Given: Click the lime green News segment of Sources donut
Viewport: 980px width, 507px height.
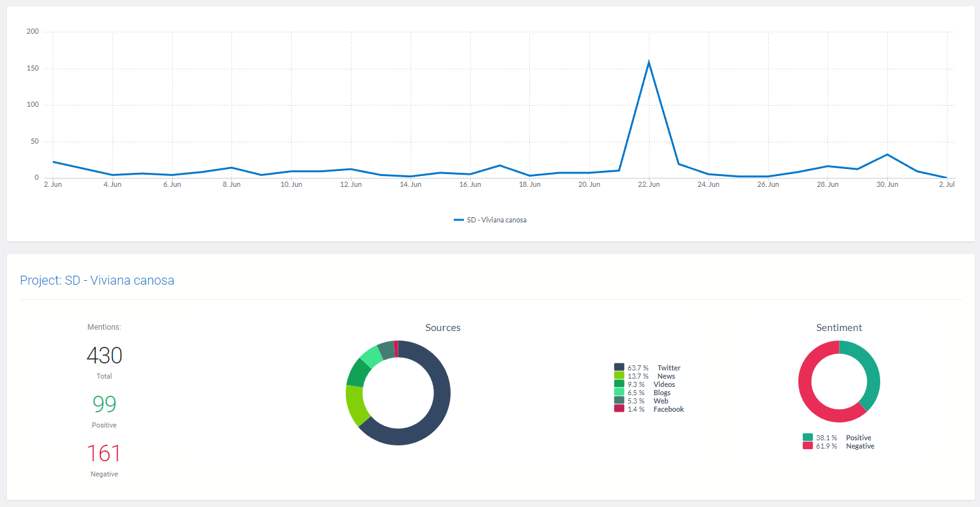Looking at the screenshot, I should (x=356, y=405).
